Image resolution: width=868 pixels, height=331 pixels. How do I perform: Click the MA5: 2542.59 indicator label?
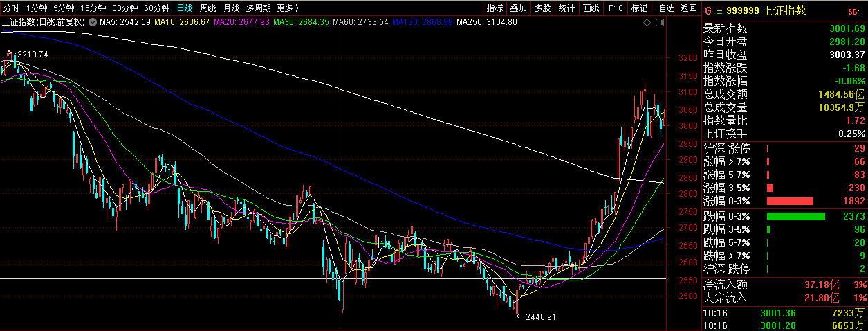[125, 22]
